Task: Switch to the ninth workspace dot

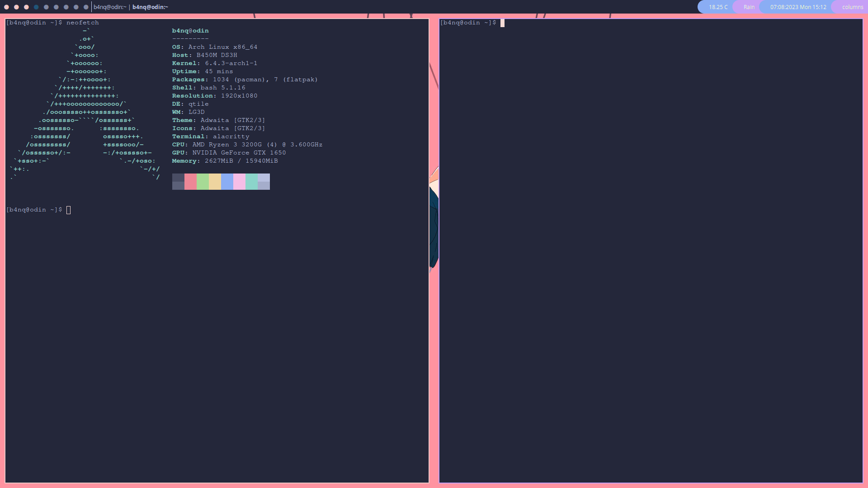Action: pyautogui.click(x=86, y=7)
